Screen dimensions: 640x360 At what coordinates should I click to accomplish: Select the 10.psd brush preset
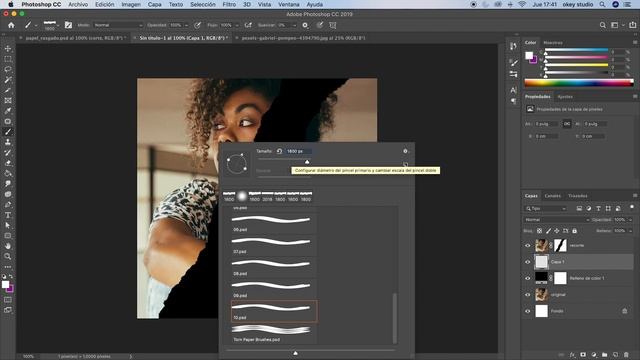[x=274, y=311]
